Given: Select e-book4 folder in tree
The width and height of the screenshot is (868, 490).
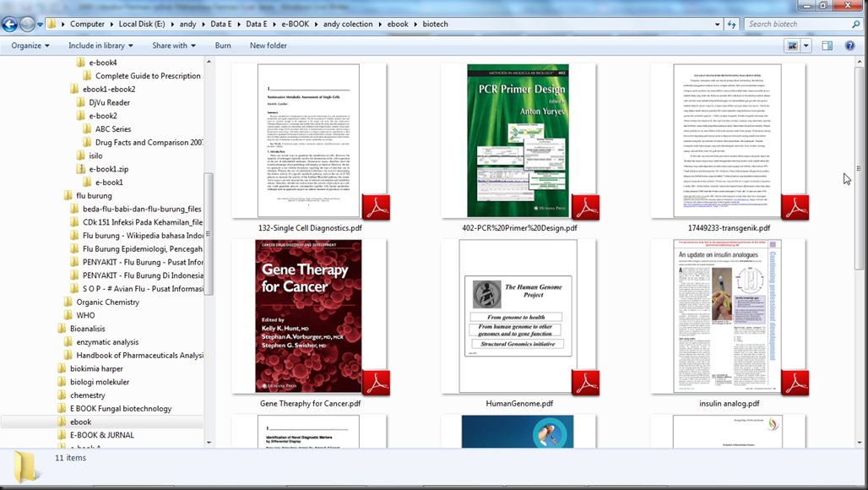Looking at the screenshot, I should point(102,63).
